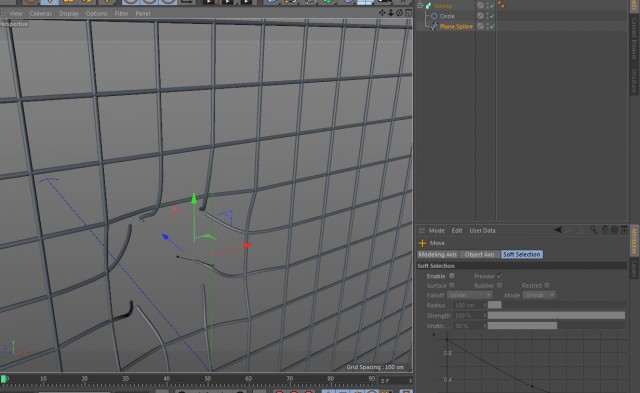Click the viewport rotate camera icon

399,13
